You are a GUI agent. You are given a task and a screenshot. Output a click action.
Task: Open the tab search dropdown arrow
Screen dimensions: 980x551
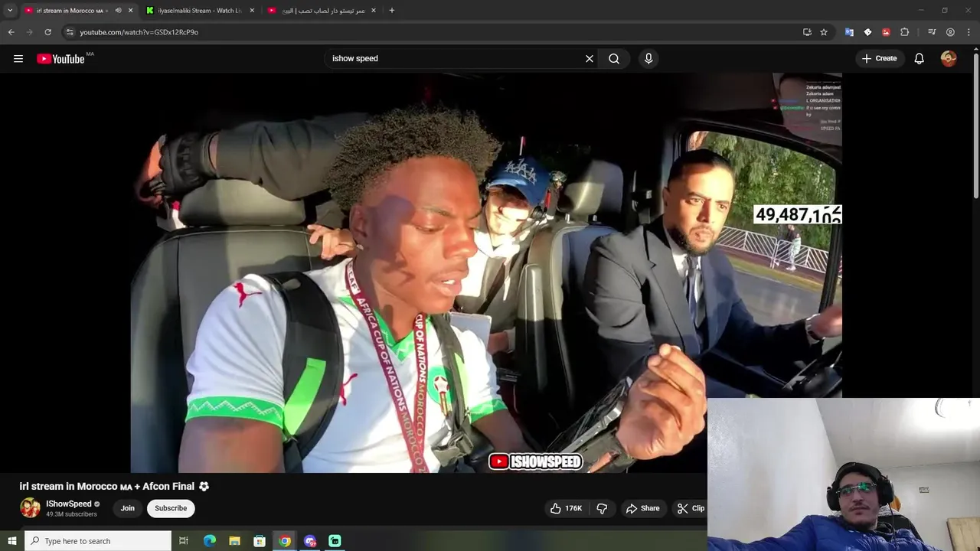pos(10,10)
